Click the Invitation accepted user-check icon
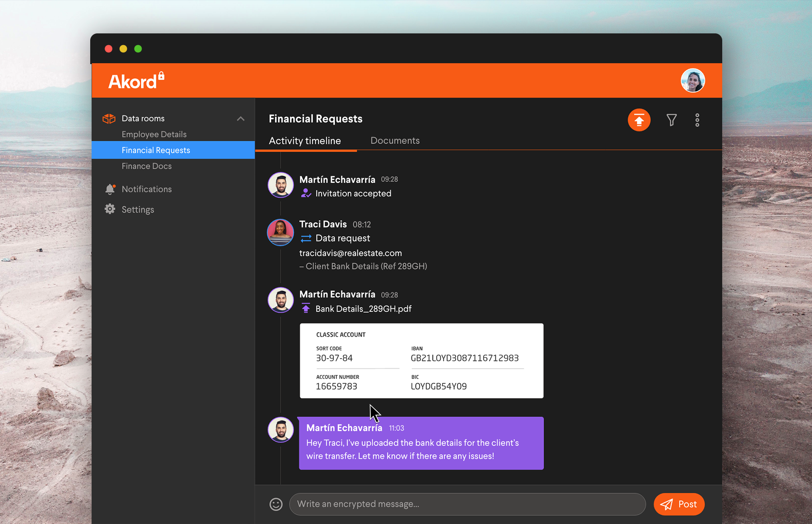Viewport: 812px width, 524px height. click(306, 193)
